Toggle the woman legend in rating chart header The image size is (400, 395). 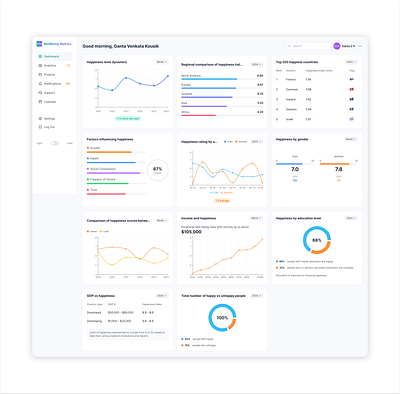point(241,142)
